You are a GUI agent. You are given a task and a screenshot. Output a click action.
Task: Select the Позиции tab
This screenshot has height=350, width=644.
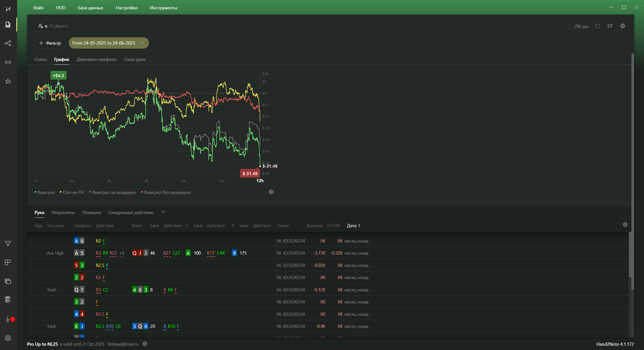[x=92, y=213]
